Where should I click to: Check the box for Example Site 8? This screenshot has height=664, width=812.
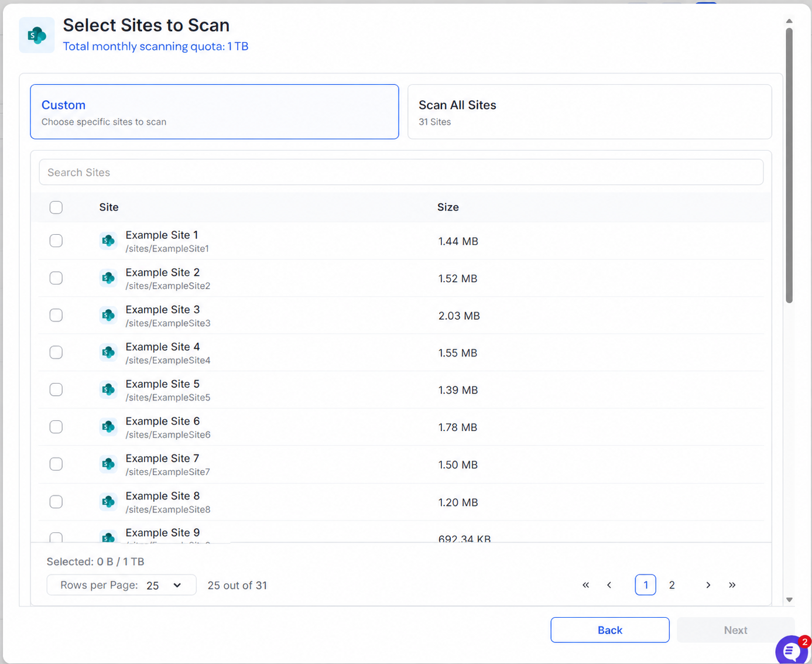[56, 502]
